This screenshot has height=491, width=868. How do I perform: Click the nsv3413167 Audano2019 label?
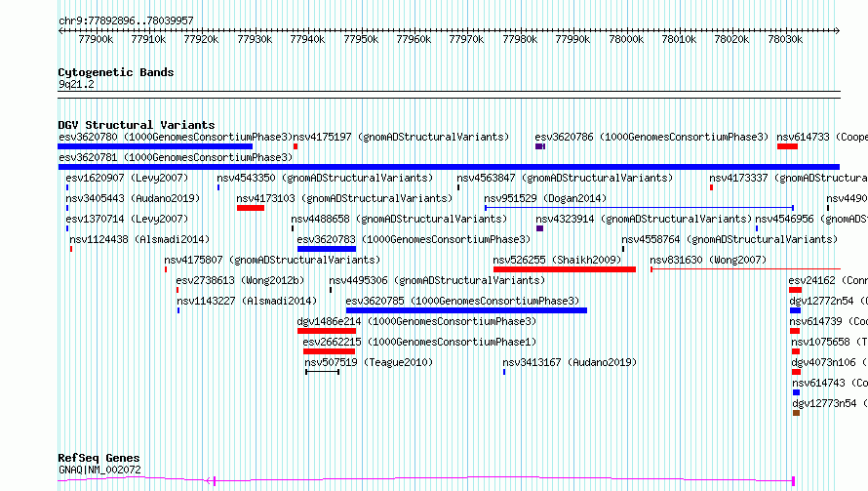pos(570,362)
